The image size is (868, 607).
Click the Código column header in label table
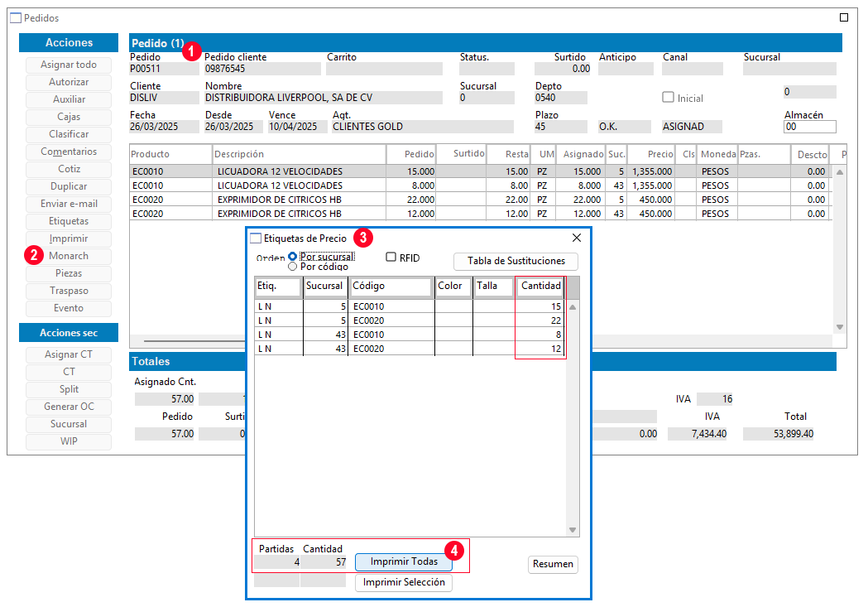(x=391, y=287)
